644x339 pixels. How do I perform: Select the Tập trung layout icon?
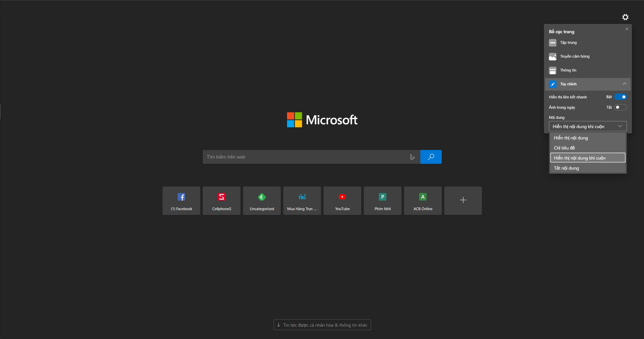tap(552, 43)
